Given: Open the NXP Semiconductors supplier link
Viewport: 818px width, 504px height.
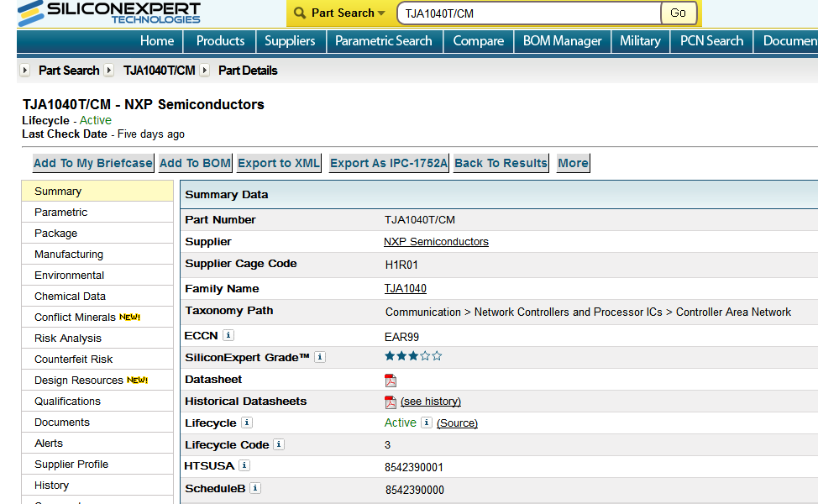Looking at the screenshot, I should click(x=436, y=242).
